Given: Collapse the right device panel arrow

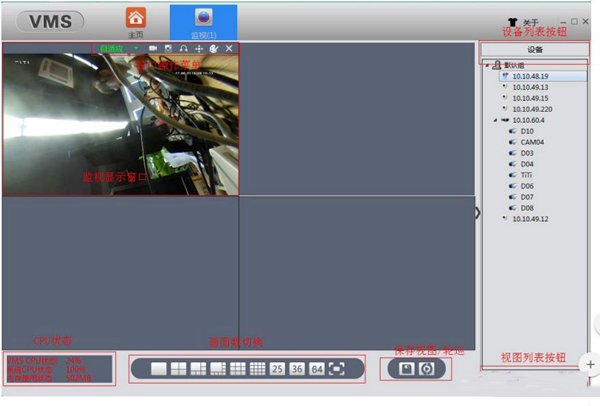Looking at the screenshot, I should 477,213.
